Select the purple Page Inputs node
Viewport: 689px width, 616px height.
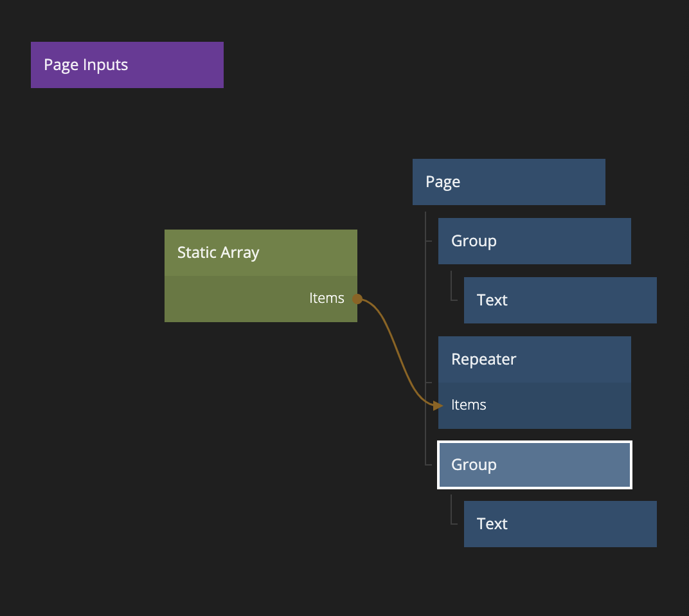tap(127, 65)
